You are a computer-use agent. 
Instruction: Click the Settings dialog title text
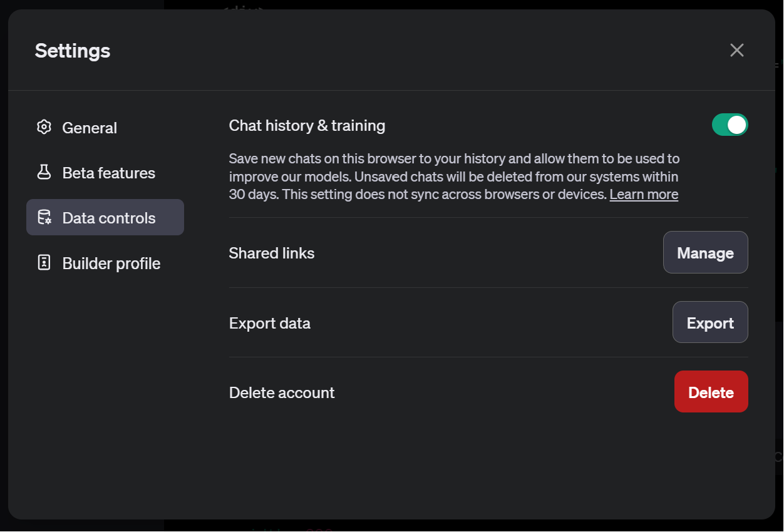pyautogui.click(x=72, y=51)
